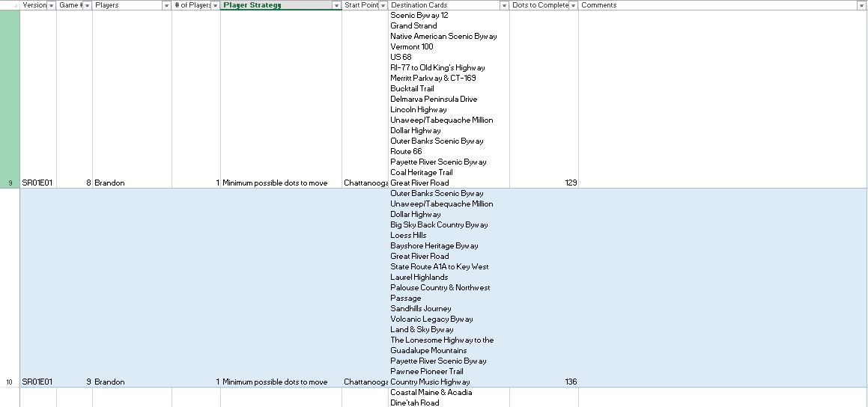Open the Version column filter dropdown

[51, 5]
